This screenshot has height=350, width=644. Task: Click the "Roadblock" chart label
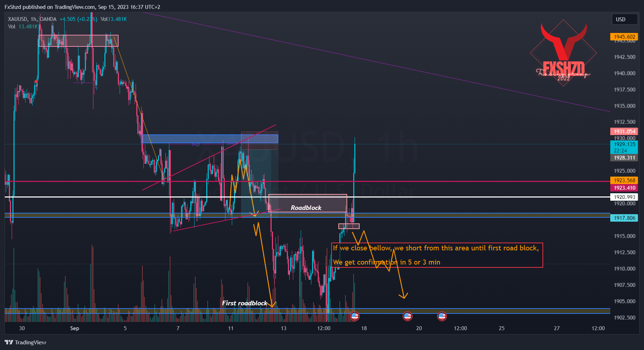306,208
